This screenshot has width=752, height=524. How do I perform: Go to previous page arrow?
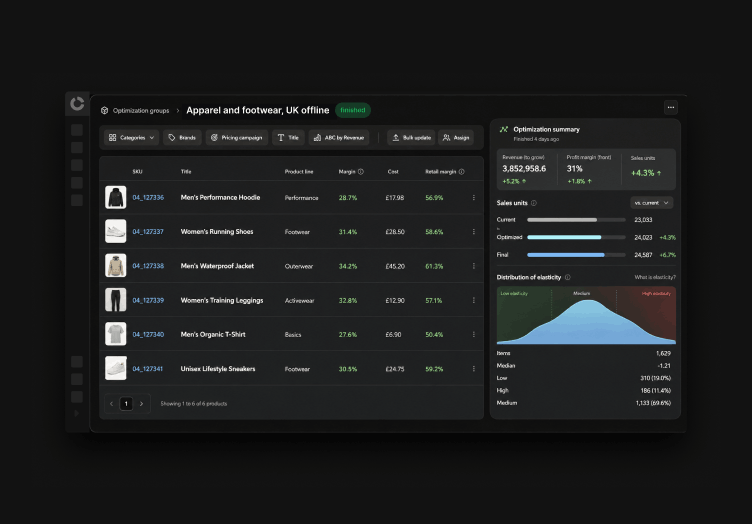(111, 404)
